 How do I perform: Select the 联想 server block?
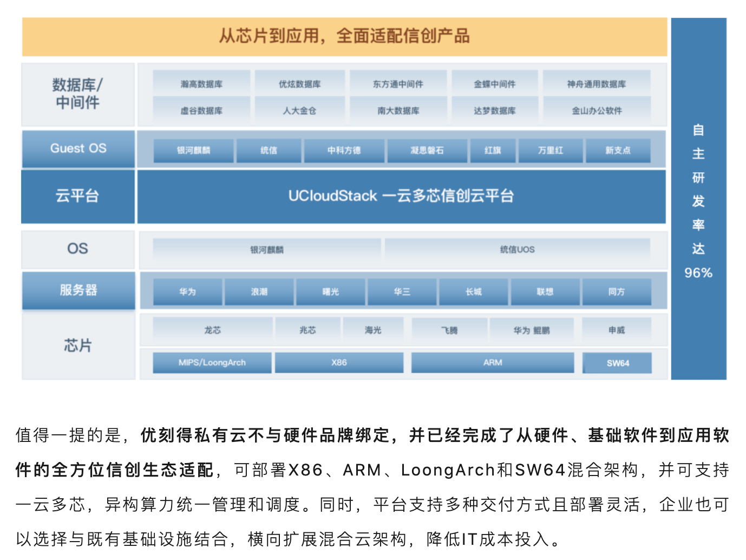pos(545,292)
